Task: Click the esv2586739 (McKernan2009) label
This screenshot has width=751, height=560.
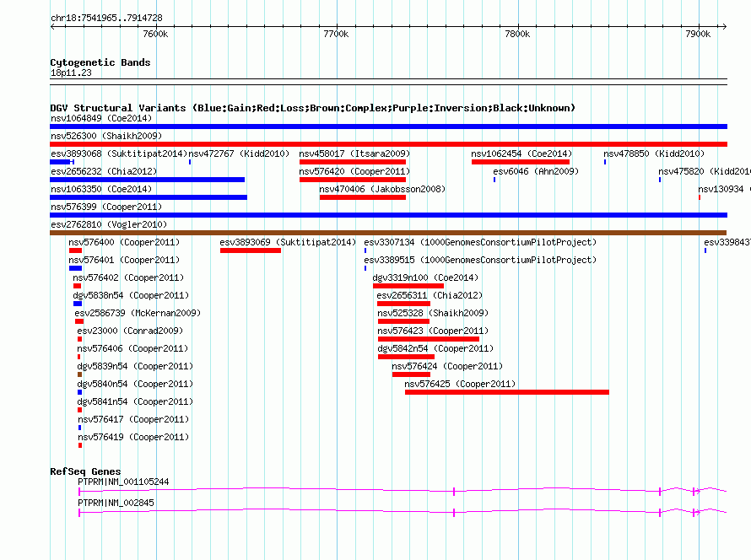Action: (x=138, y=313)
